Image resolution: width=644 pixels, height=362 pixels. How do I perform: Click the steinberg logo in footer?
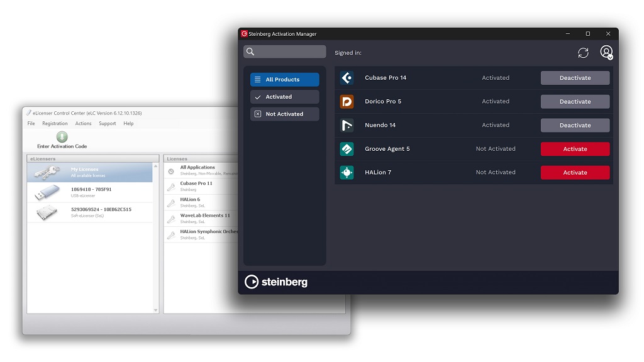276,282
